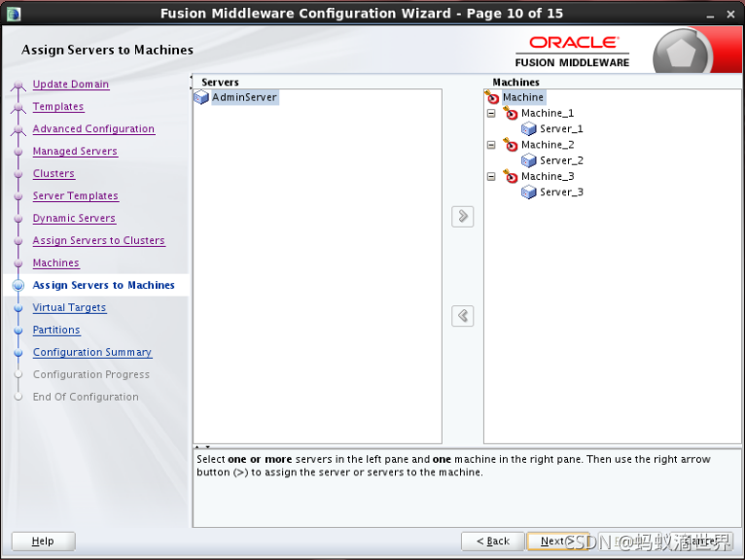Viewport: 745px width, 560px height.
Task: Click the AdminServer cube icon
Action: [x=201, y=98]
